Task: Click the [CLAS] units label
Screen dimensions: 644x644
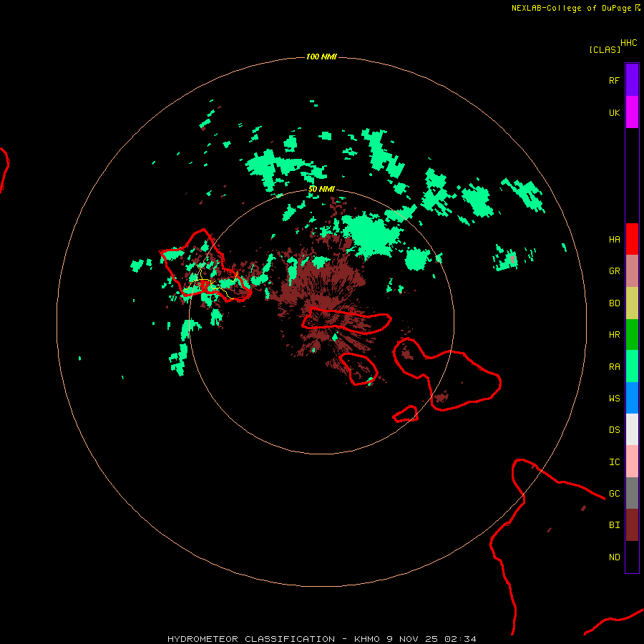Action: (x=605, y=49)
